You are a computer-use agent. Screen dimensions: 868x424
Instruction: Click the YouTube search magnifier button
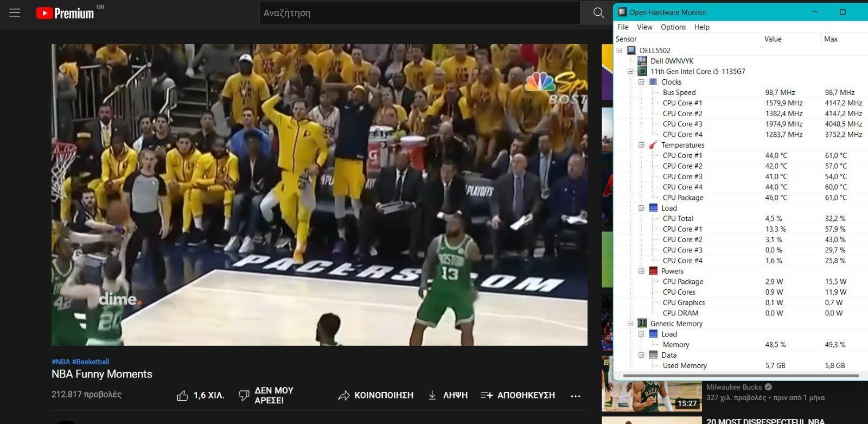598,12
